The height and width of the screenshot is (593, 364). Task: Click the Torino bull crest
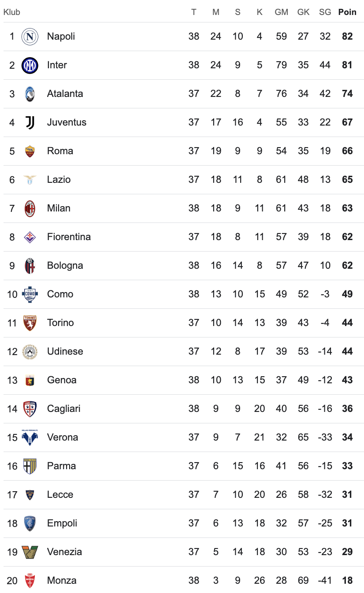pyautogui.click(x=30, y=323)
